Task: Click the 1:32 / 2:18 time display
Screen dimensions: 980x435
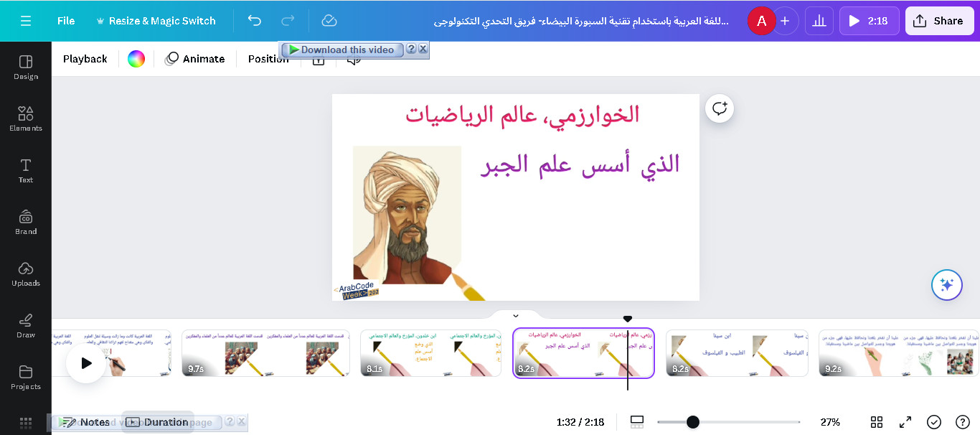Action: (580, 422)
